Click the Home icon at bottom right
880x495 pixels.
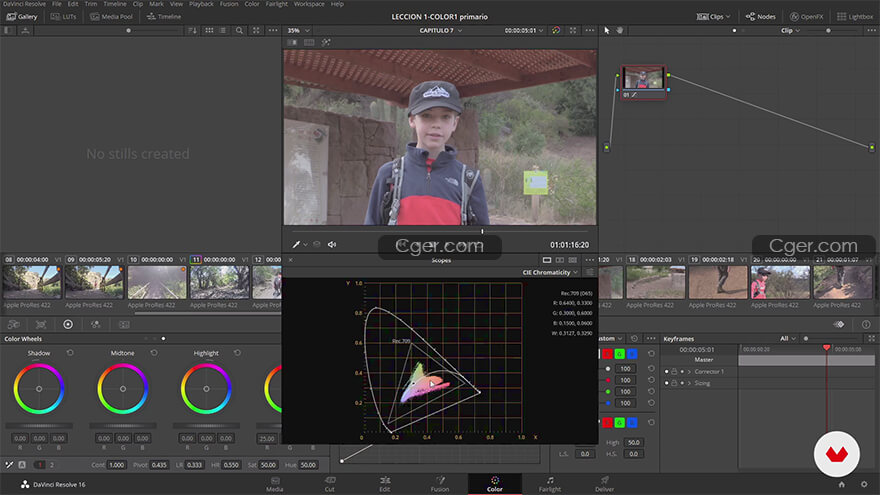(x=841, y=484)
